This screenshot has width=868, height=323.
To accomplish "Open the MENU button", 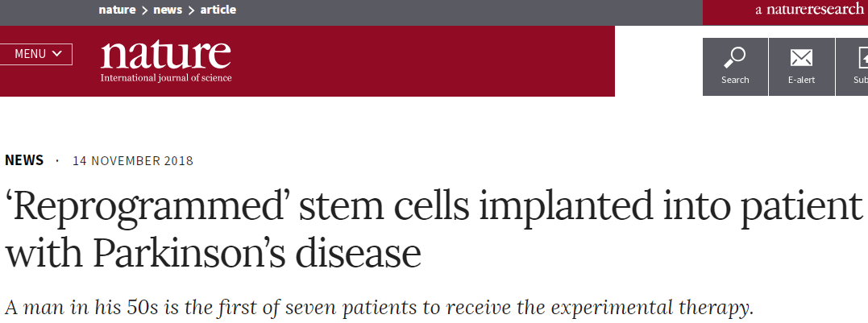I will click(x=36, y=54).
